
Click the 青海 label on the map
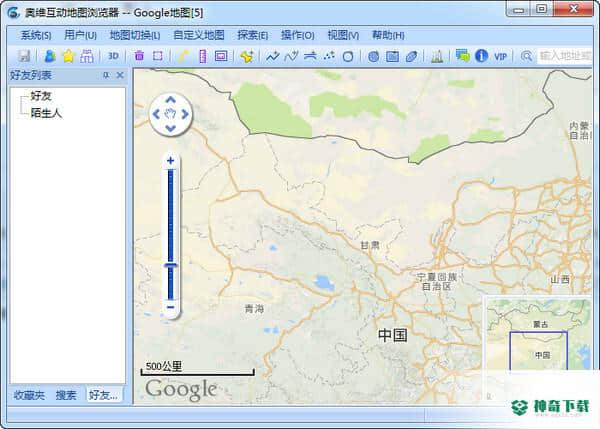(x=254, y=308)
